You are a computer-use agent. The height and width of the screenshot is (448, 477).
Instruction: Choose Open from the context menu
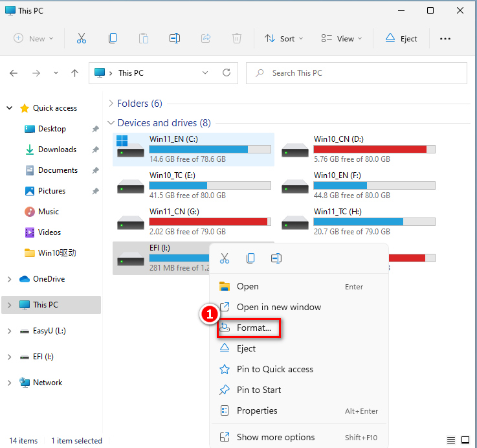(x=299, y=286)
